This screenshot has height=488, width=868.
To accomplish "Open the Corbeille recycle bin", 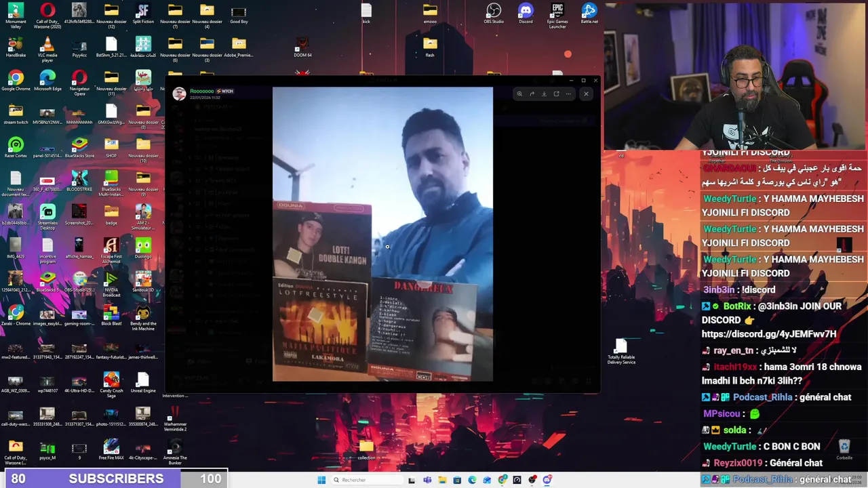I will pyautogui.click(x=844, y=449).
